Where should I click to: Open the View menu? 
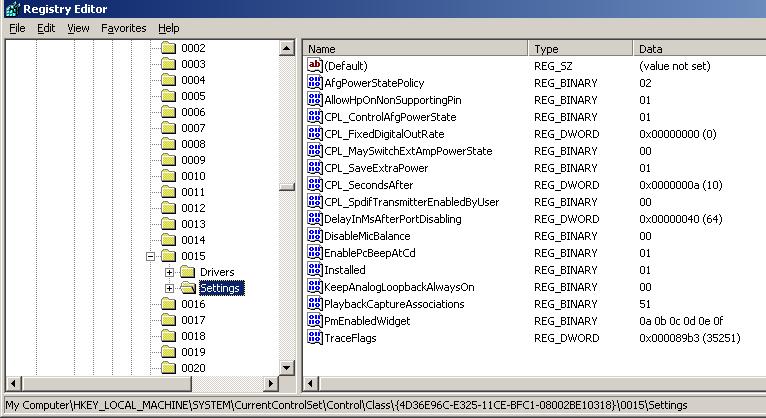[78, 28]
